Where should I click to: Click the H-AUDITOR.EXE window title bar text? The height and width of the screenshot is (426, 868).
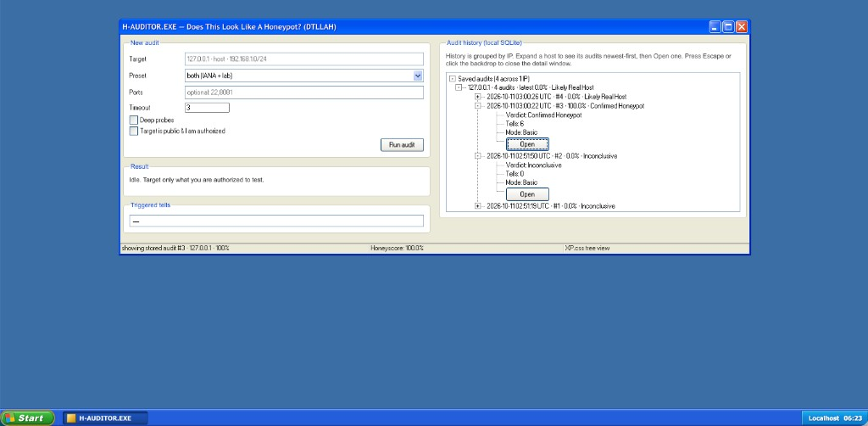click(229, 26)
